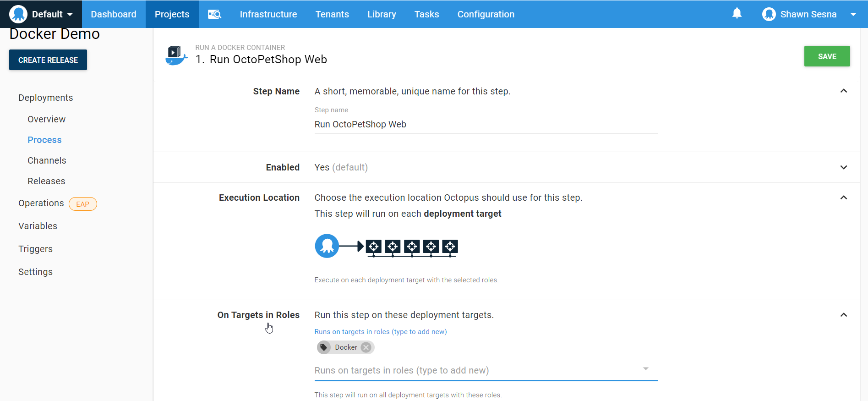
Task: Open the roles dropdown arrow
Action: 645,369
